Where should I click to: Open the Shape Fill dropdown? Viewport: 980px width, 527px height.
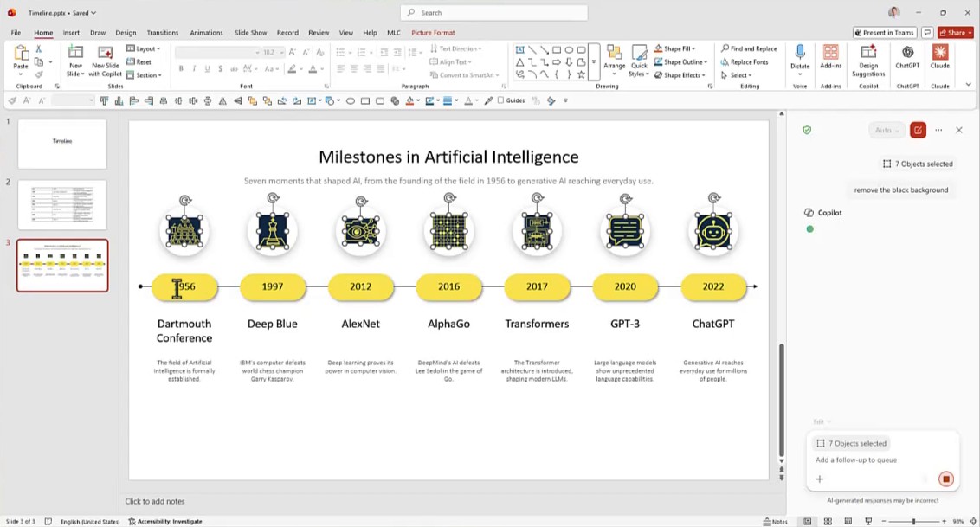point(675,48)
